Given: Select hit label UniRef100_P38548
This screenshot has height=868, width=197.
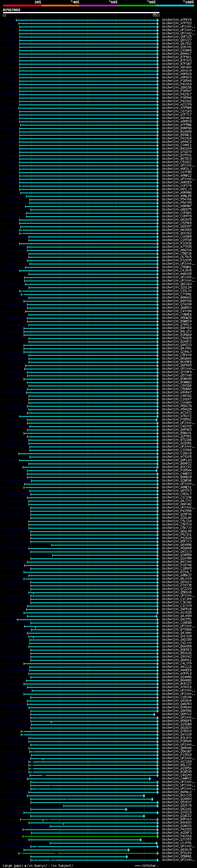Looking at the screenshot, I should click(177, 81).
